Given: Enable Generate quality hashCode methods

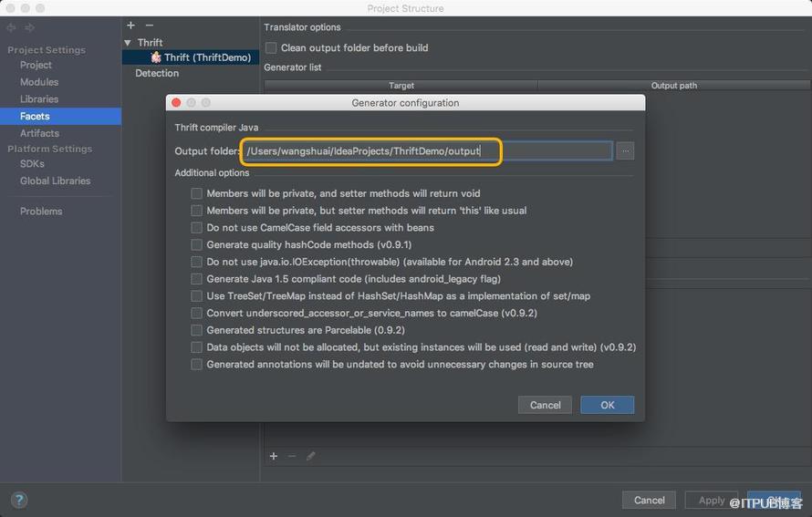Looking at the screenshot, I should 196,244.
